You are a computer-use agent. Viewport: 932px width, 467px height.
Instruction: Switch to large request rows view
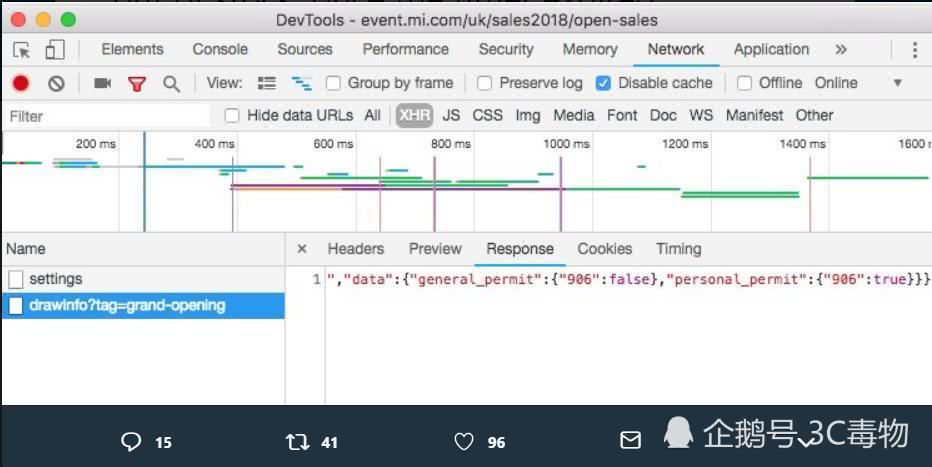(267, 84)
